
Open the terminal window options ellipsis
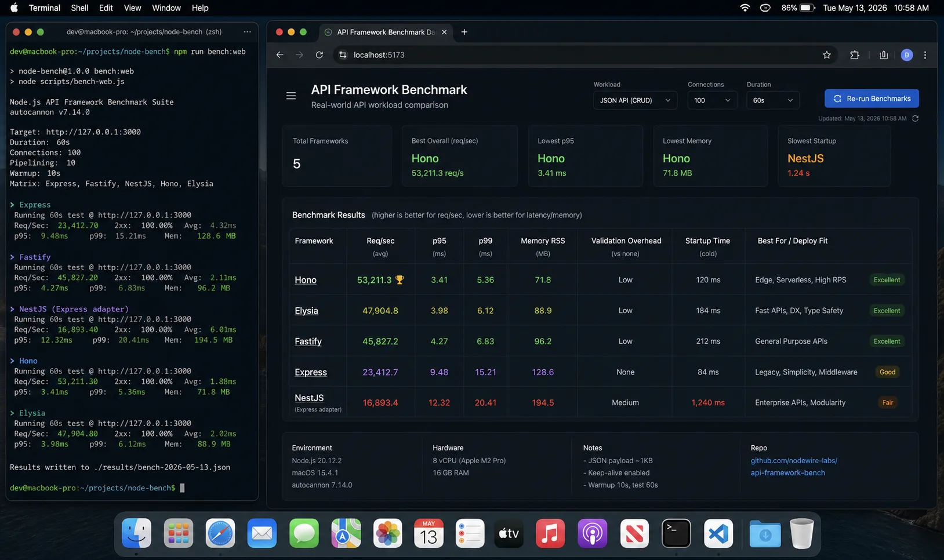click(248, 32)
